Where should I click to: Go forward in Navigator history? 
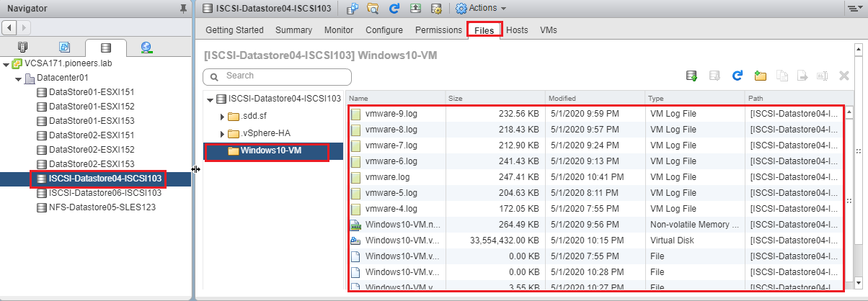click(23, 27)
